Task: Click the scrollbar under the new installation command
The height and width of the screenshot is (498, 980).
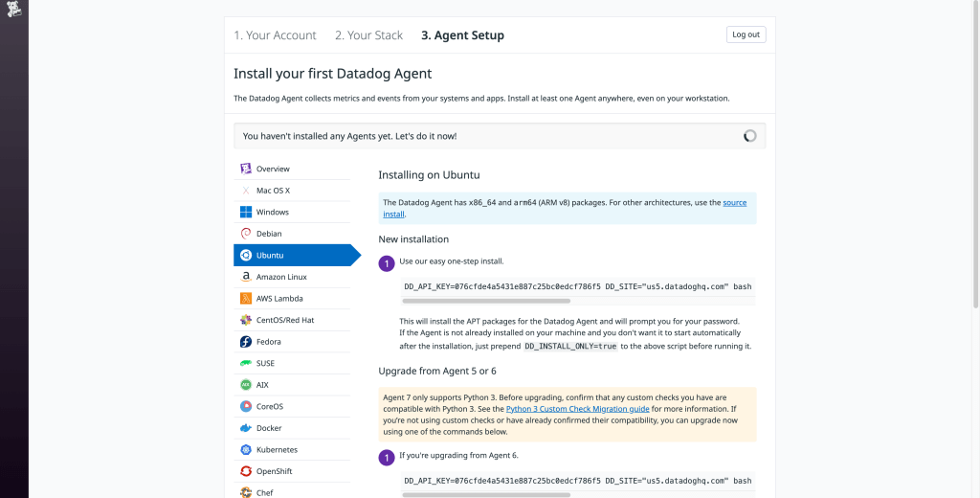Action: pyautogui.click(x=486, y=301)
